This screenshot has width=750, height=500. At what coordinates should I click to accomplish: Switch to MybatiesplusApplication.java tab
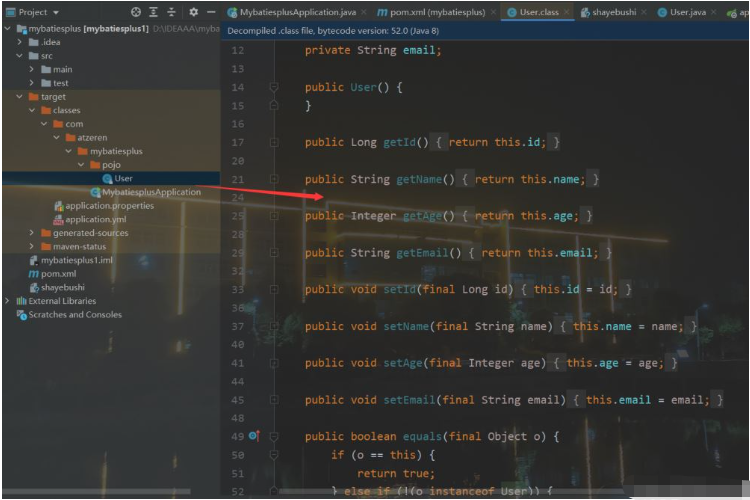point(297,12)
